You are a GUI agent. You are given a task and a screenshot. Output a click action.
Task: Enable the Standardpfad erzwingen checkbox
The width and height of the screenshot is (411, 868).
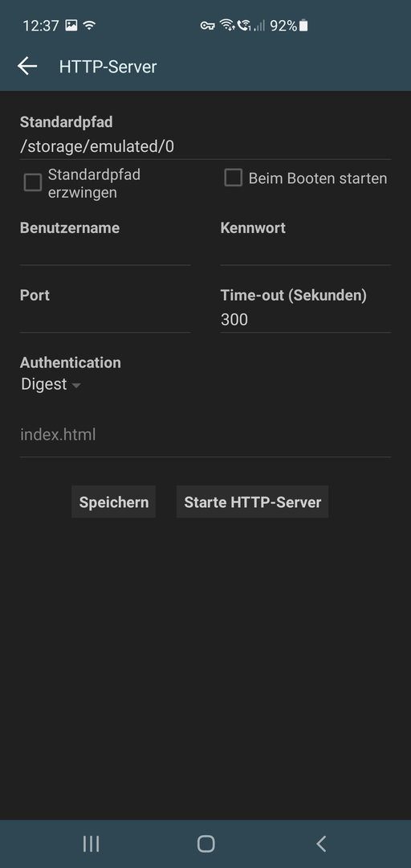point(33,182)
